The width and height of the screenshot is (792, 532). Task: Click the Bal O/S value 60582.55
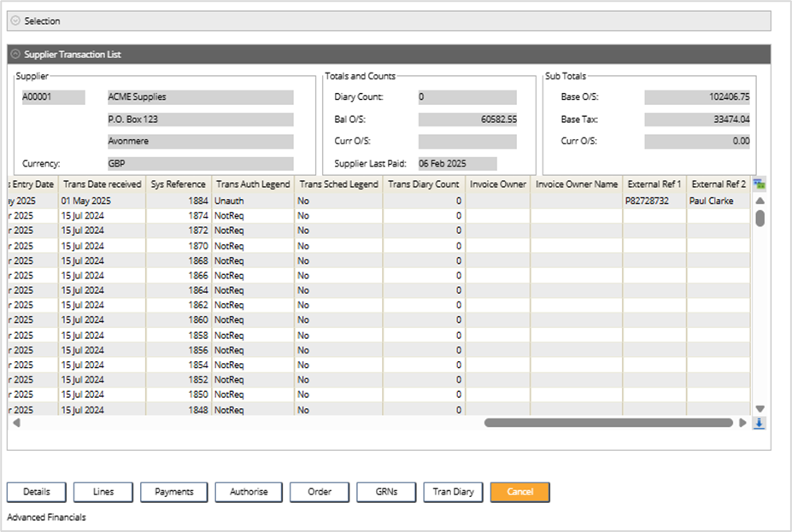pos(467,120)
